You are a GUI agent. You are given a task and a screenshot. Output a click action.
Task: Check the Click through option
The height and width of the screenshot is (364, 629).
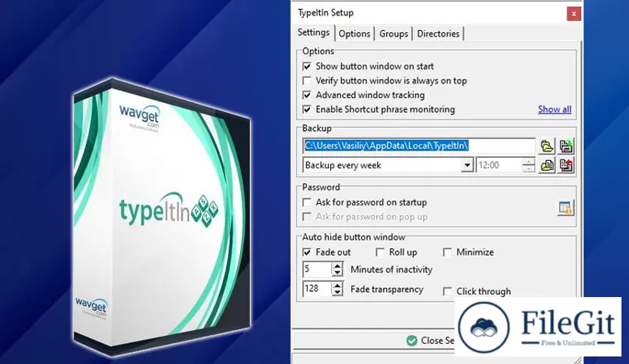tap(447, 292)
